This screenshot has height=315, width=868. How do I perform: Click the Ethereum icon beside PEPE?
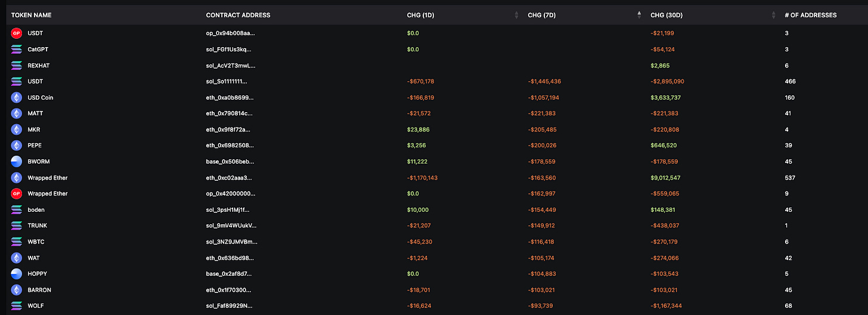click(16, 146)
